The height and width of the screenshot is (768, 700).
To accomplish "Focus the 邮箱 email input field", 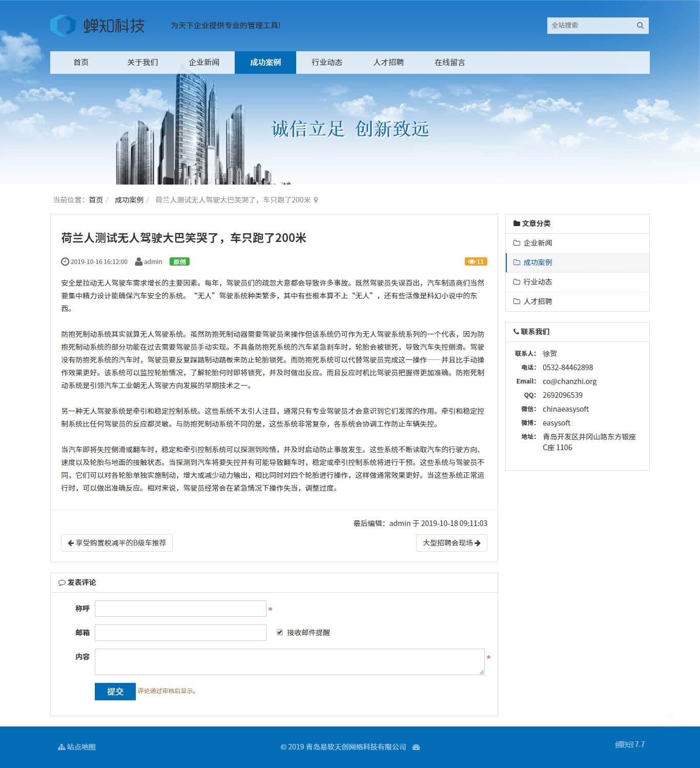I will pyautogui.click(x=180, y=633).
